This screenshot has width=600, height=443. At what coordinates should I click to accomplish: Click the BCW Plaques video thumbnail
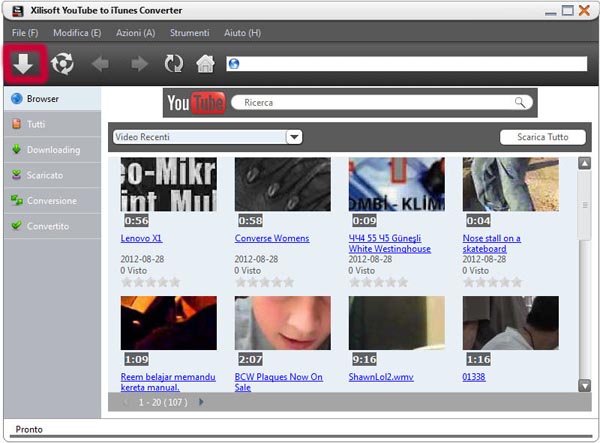click(x=282, y=323)
